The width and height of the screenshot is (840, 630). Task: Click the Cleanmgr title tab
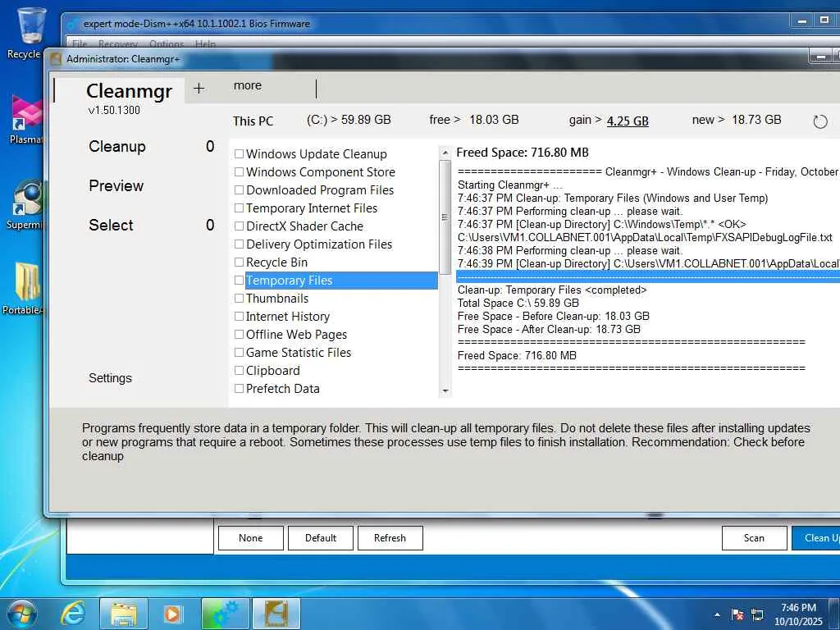coord(129,91)
